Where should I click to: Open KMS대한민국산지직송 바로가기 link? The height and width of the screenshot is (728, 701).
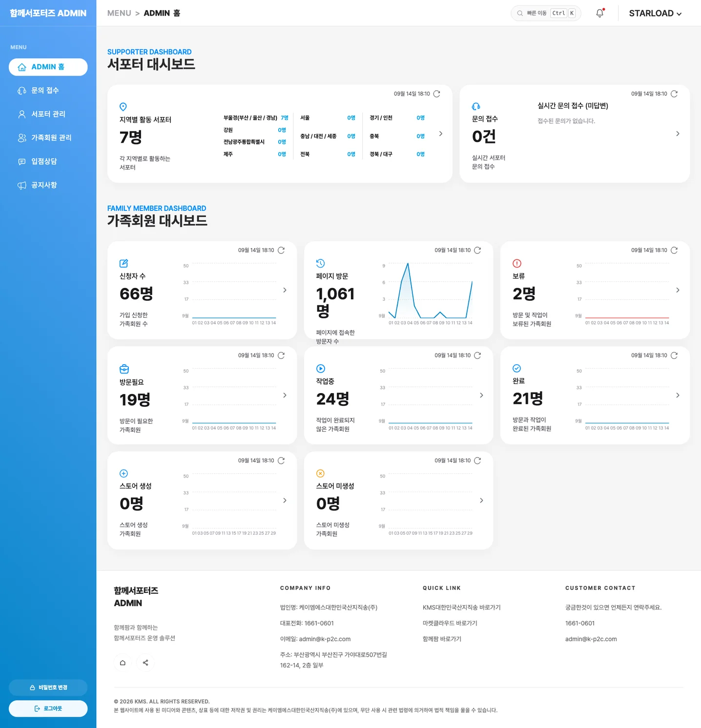pyautogui.click(x=462, y=607)
